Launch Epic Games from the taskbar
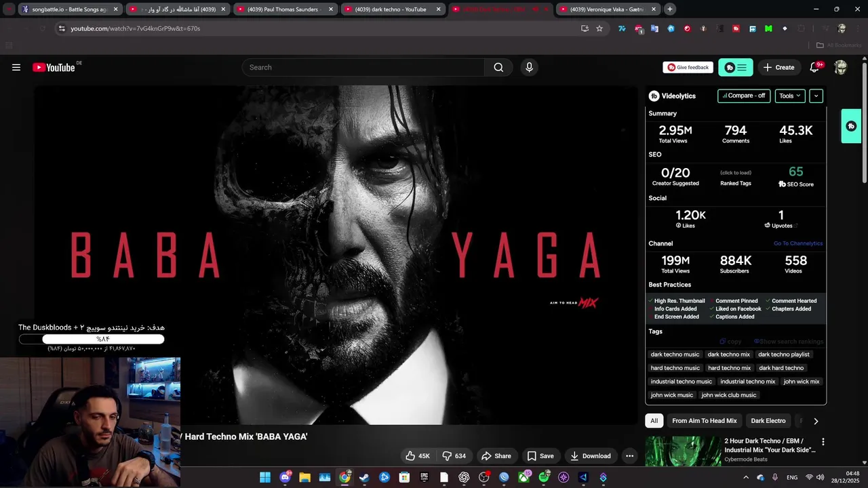The width and height of the screenshot is (868, 488). [424, 477]
